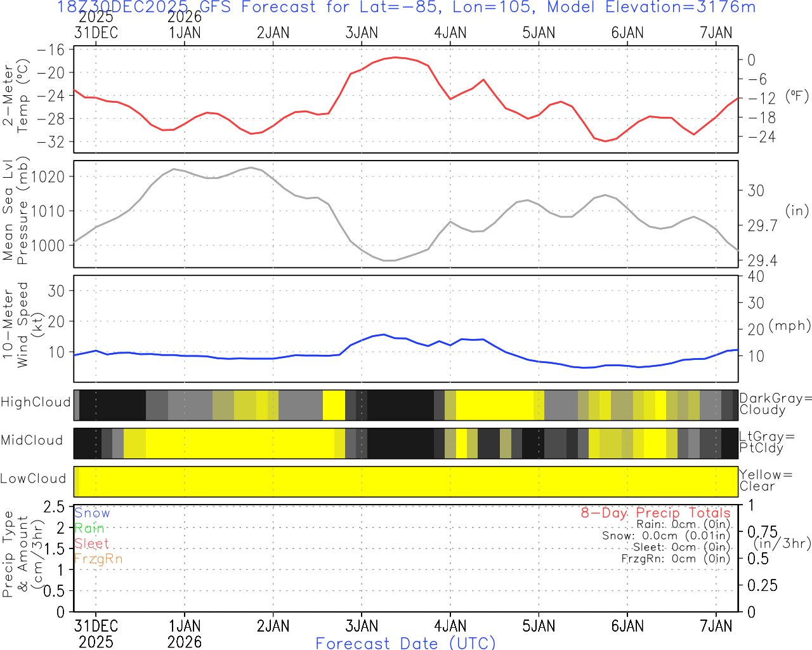Click the Mean Sea Lvl Pressure axis label
Image resolution: width=812 pixels, height=650 pixels.
(x=16, y=211)
